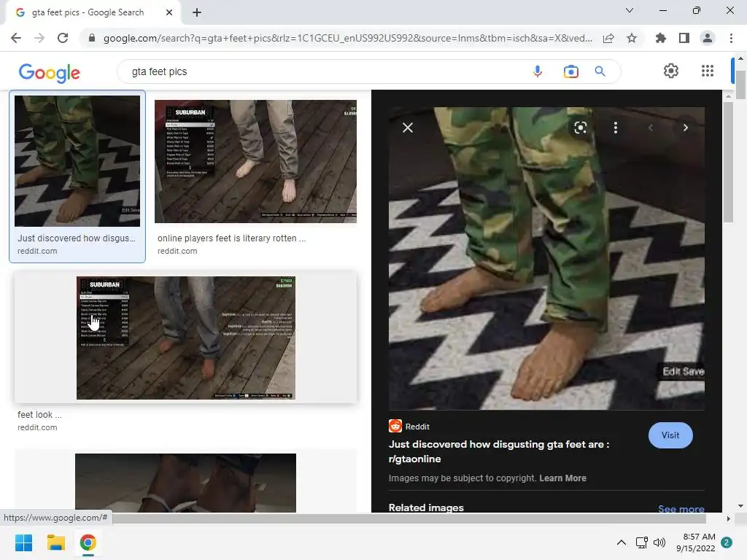Viewport: 747px width, 560px height.
Task: Select the camo pants thumbnail result
Action: click(x=77, y=161)
